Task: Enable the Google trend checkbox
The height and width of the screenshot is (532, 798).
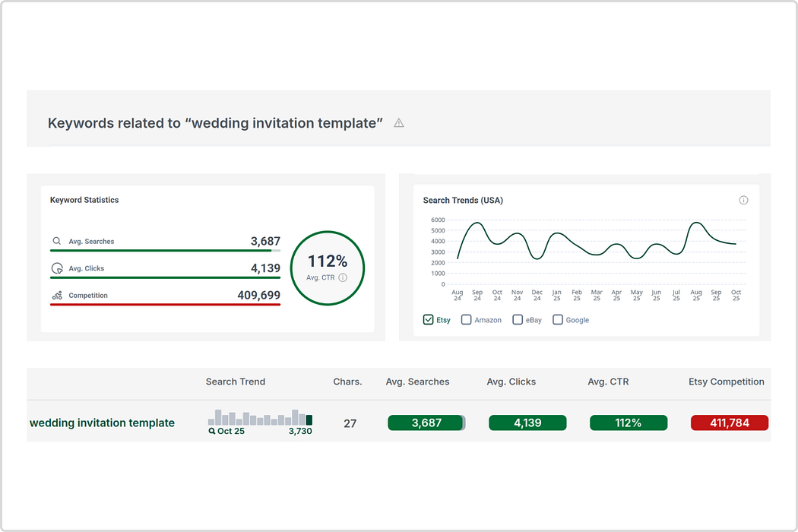Action: (558, 320)
